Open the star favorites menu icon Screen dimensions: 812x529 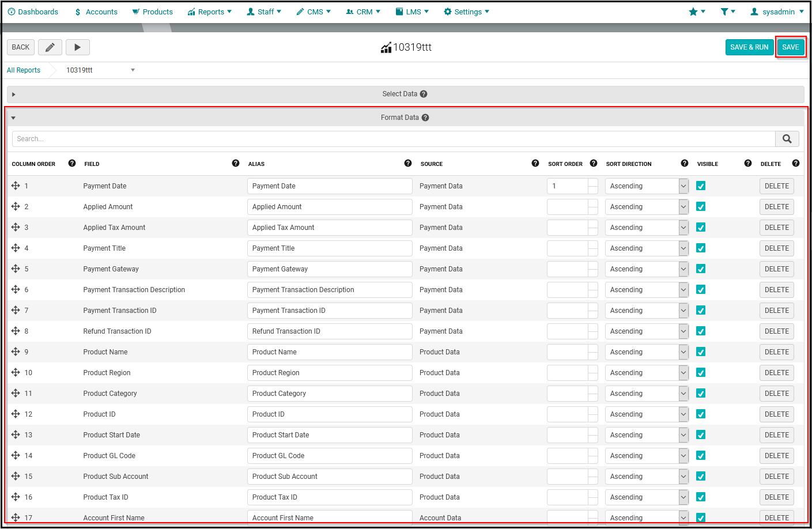pos(697,12)
